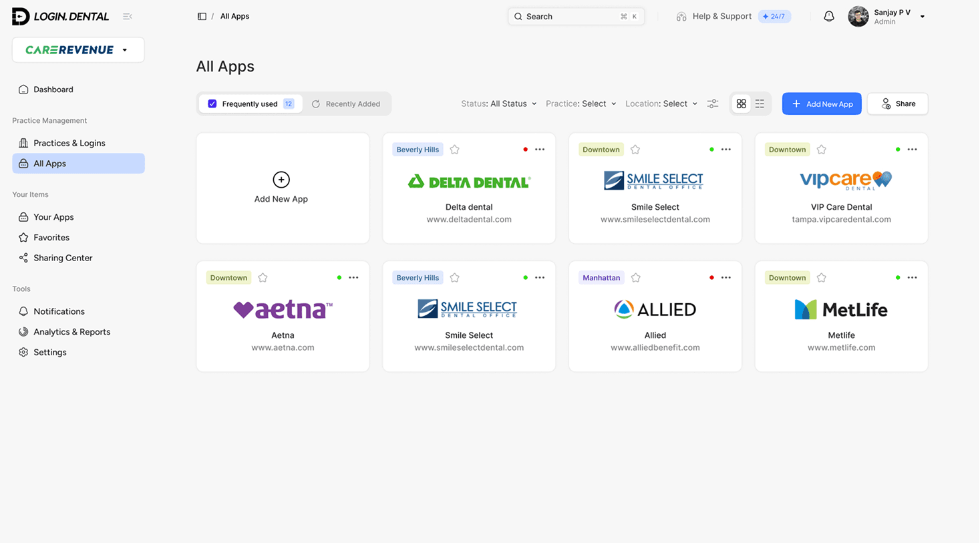Click the Manhattan tag on Allied card
The image size is (980, 543).
click(x=601, y=278)
